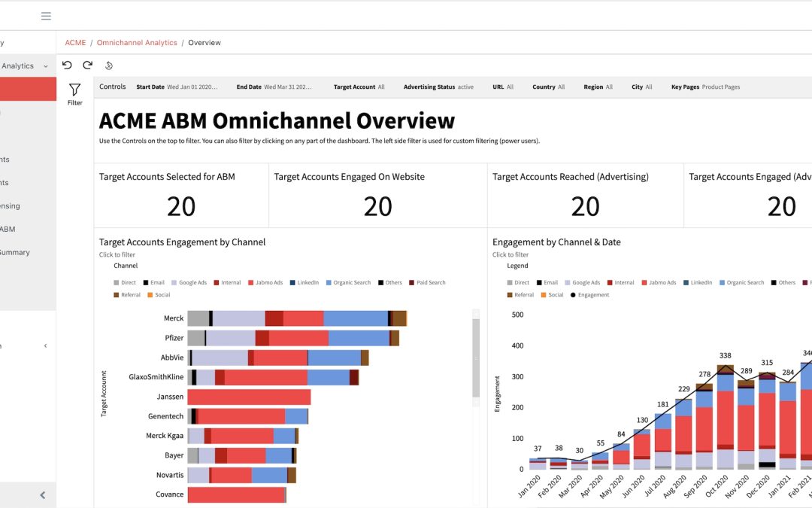Select the GlaxoSmithKline account label
Viewport: 812px width, 508px height.
tap(156, 377)
